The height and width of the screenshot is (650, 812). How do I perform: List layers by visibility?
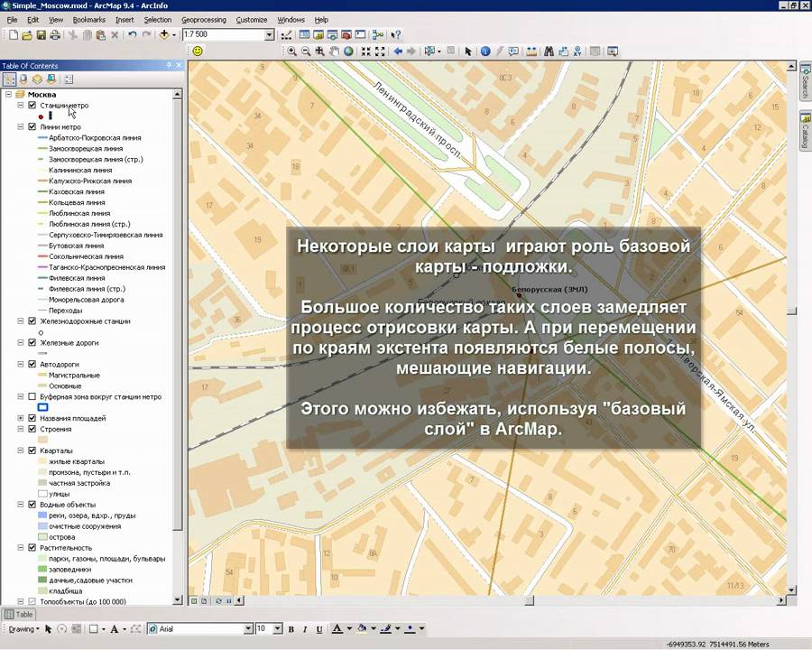[37, 79]
